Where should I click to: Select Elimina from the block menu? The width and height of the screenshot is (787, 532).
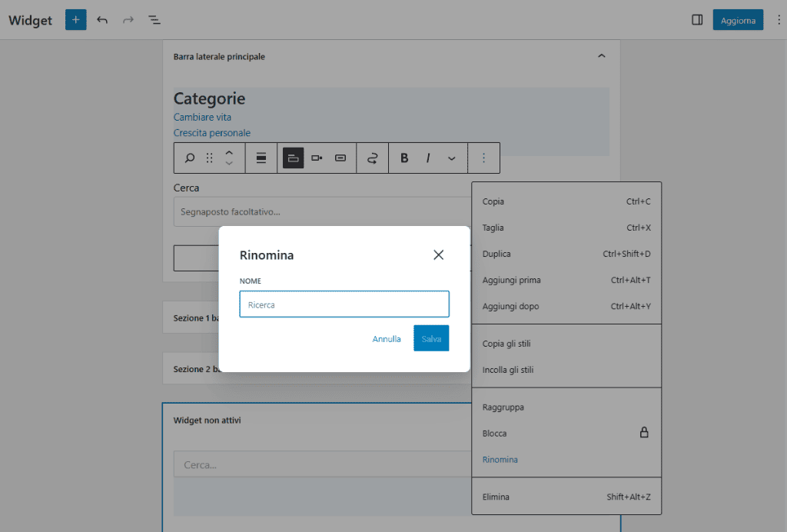click(566, 497)
